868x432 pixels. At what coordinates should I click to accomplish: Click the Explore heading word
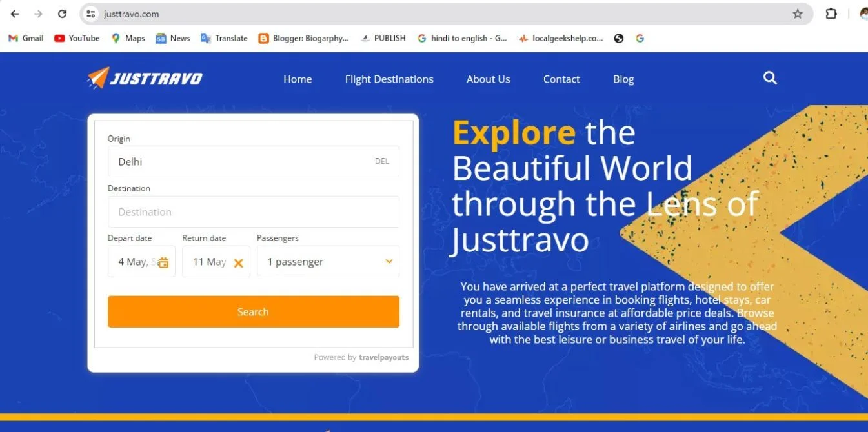[x=514, y=133]
